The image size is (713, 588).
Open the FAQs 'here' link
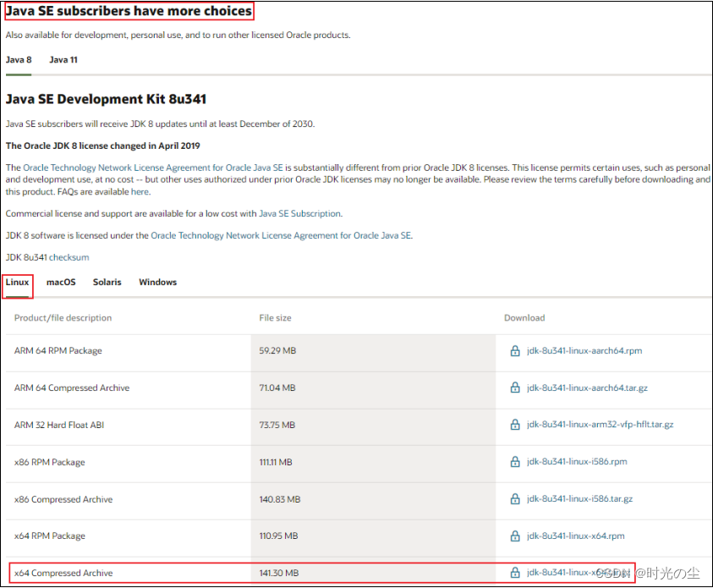point(140,192)
